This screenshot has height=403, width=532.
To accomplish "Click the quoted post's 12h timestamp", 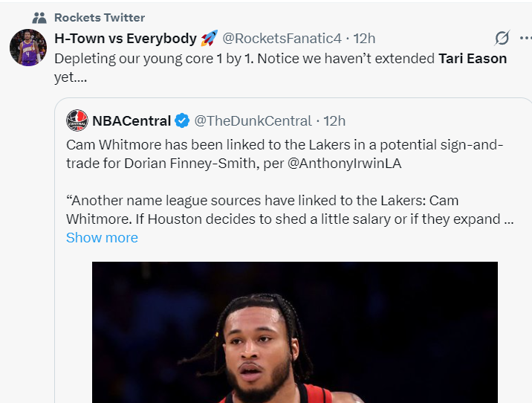I will (334, 120).
